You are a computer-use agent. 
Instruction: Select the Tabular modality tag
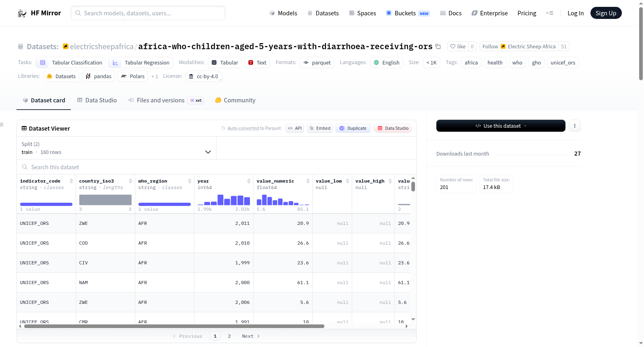pos(225,62)
